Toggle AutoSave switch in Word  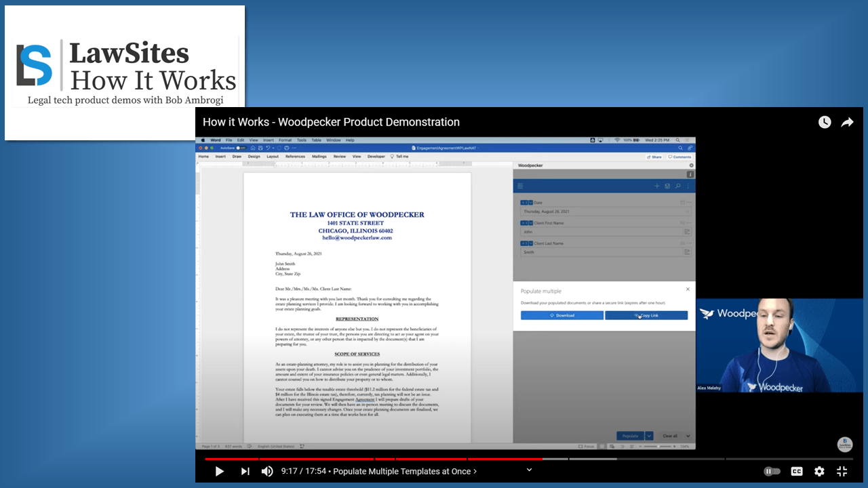pyautogui.click(x=241, y=148)
